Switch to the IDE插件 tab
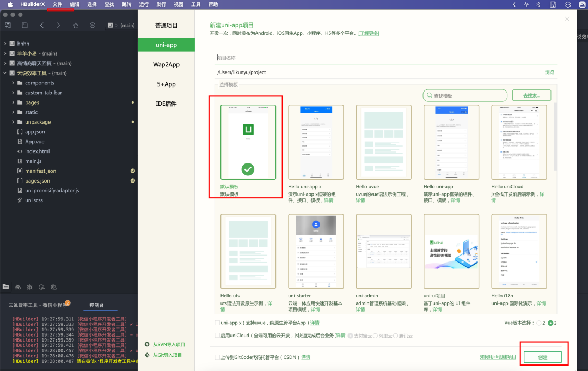 click(x=166, y=104)
